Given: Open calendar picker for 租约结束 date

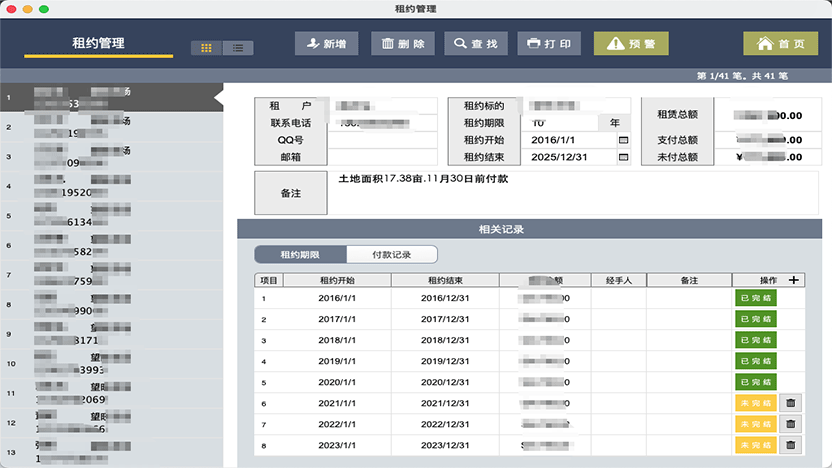Looking at the screenshot, I should click(x=623, y=157).
